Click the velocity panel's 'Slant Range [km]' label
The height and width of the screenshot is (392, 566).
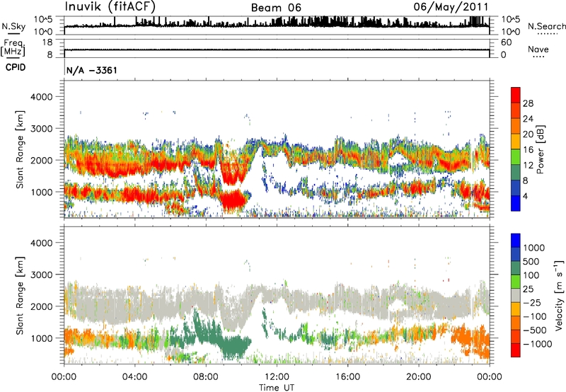(x=20, y=296)
